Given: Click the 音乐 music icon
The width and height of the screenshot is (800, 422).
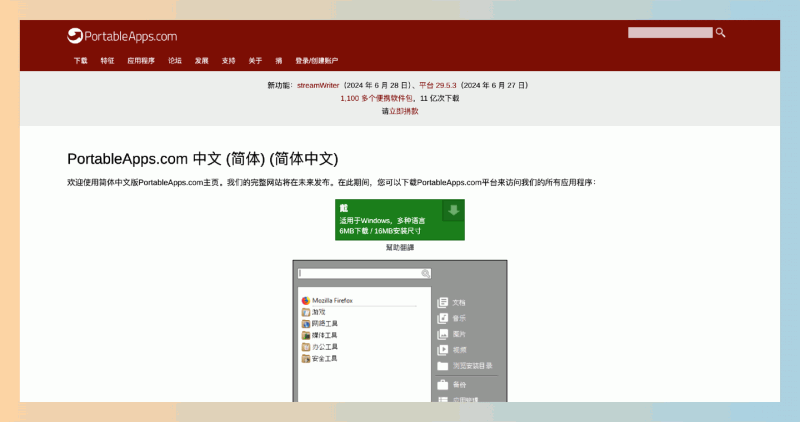Looking at the screenshot, I should coord(442,318).
